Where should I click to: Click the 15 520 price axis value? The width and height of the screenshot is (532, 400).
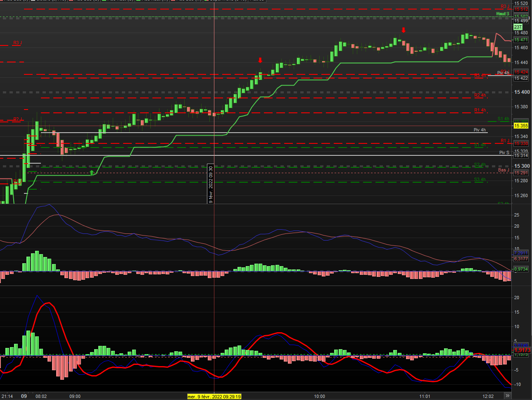point(522,4)
